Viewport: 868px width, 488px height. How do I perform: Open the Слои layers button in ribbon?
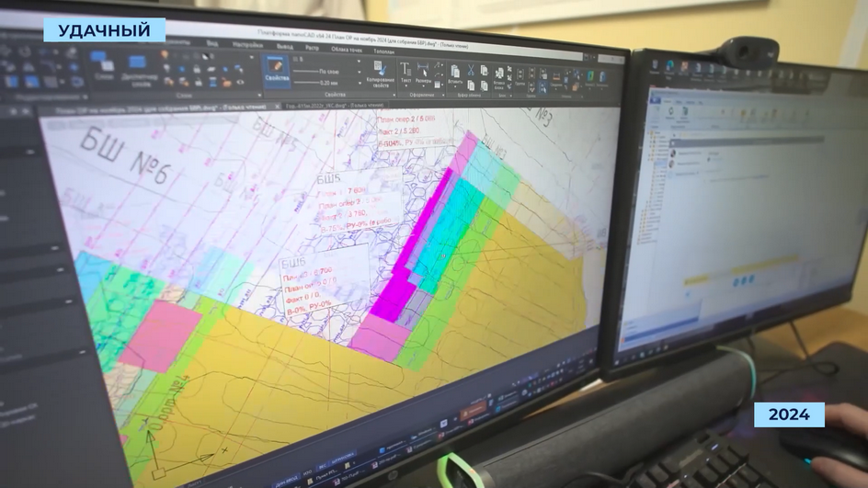click(104, 66)
